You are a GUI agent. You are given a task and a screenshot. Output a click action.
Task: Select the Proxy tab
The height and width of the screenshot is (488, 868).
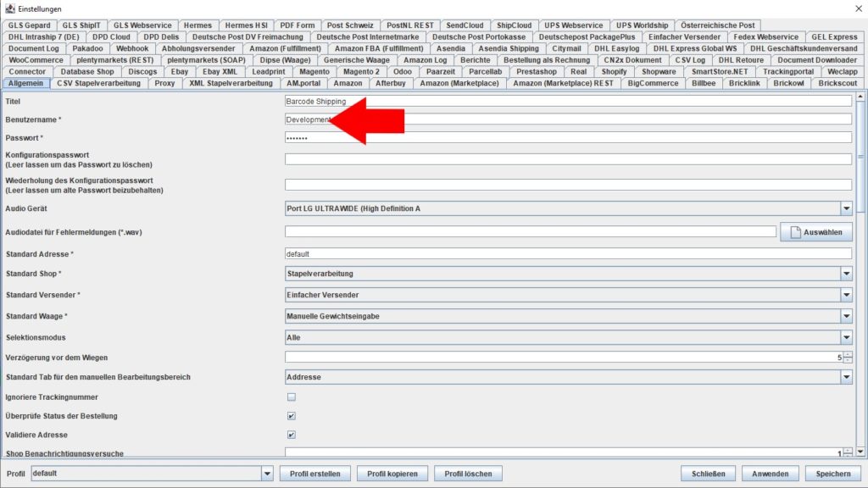[164, 83]
